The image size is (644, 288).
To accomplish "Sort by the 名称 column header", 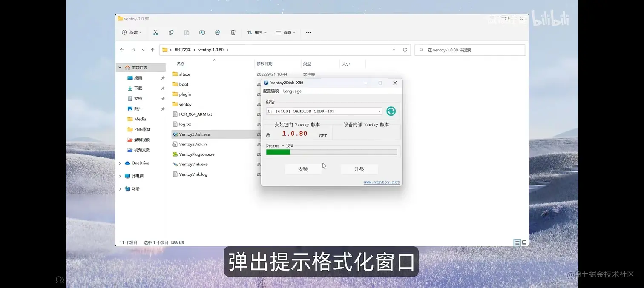I will pos(181,63).
